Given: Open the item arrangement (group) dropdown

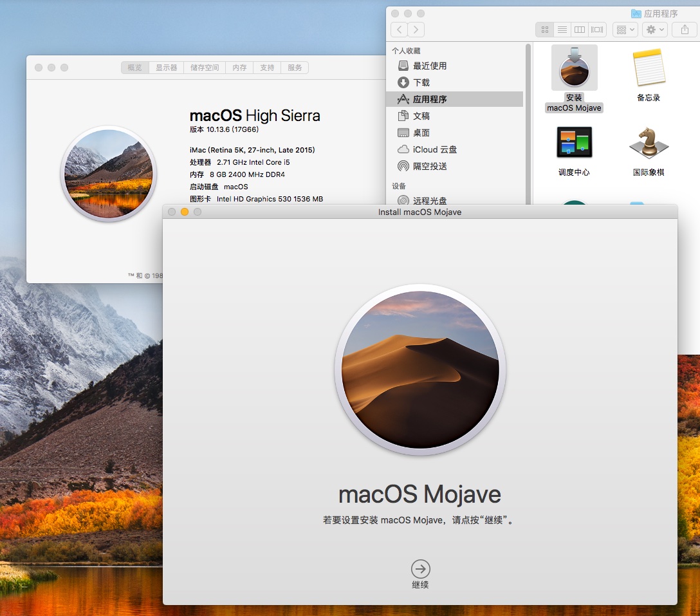Looking at the screenshot, I should click(623, 30).
